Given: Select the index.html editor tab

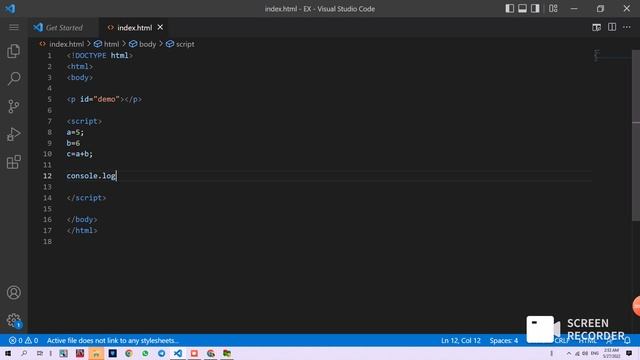Looking at the screenshot, I should coord(134,28).
